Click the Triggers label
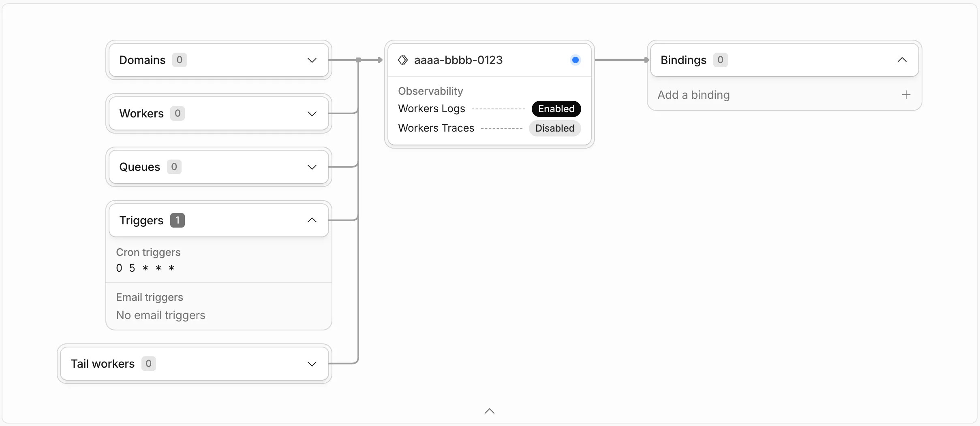Screen dimensions: 980x426 click(141, 220)
